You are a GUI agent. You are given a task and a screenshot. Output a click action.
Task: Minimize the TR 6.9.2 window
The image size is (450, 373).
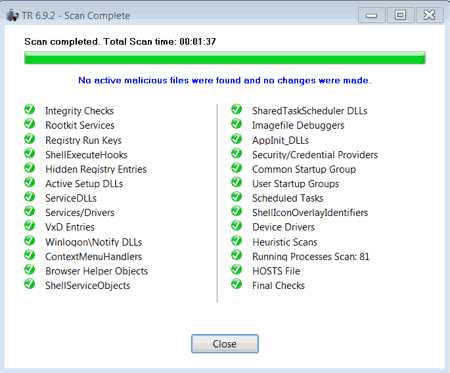pyautogui.click(x=372, y=15)
